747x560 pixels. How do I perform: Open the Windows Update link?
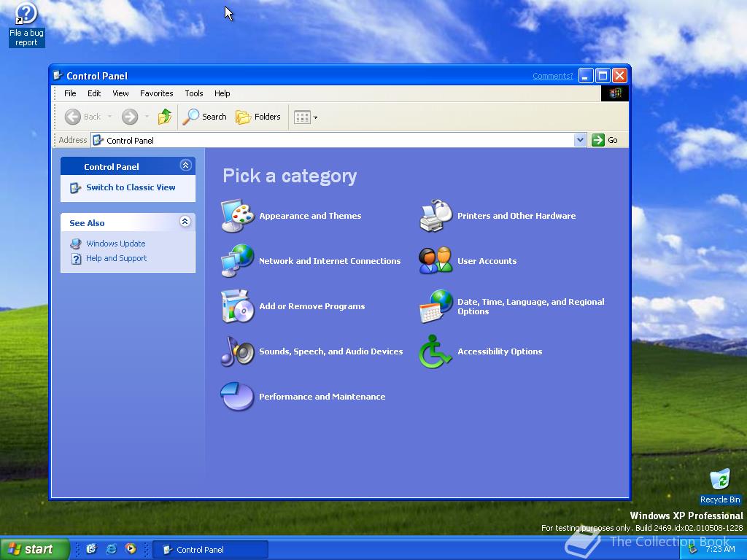click(x=116, y=244)
